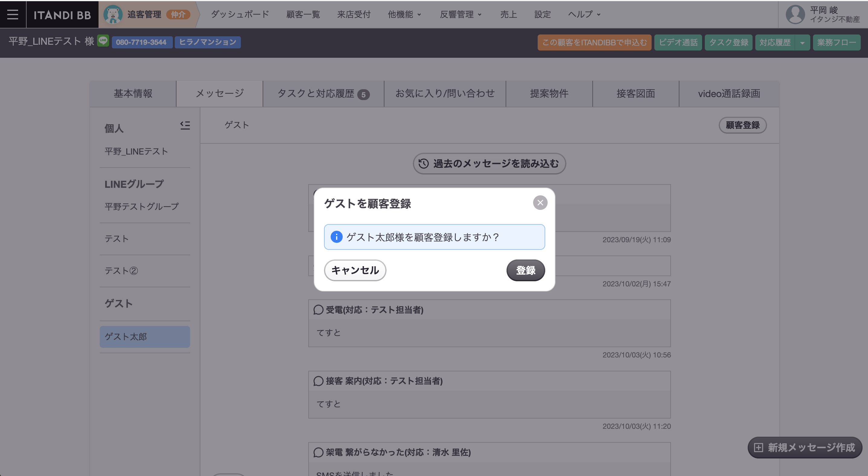Click the bear mascot icon
This screenshot has height=476, width=868.
[x=113, y=15]
